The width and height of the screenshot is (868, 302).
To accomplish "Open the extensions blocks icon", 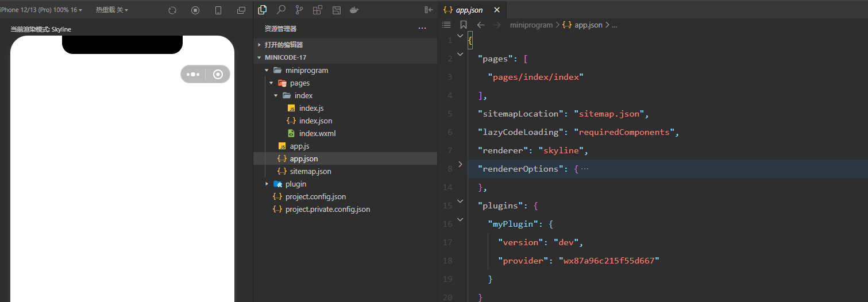I will pos(318,10).
